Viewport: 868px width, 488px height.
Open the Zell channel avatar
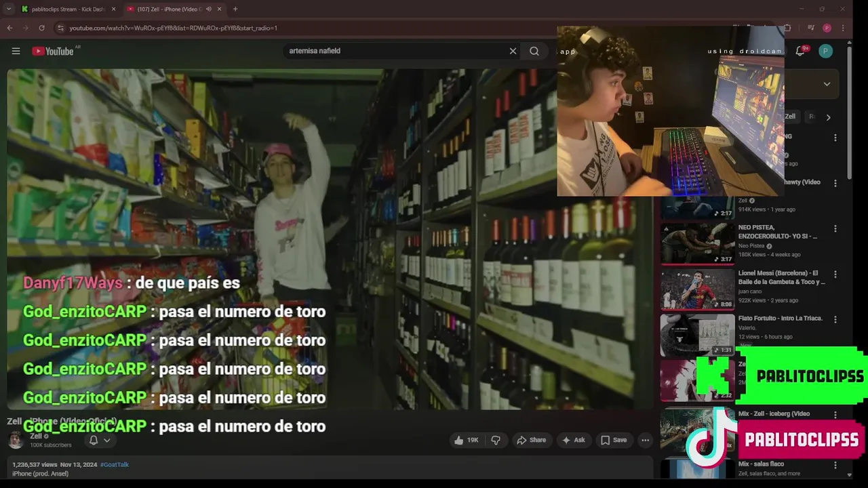(16, 440)
